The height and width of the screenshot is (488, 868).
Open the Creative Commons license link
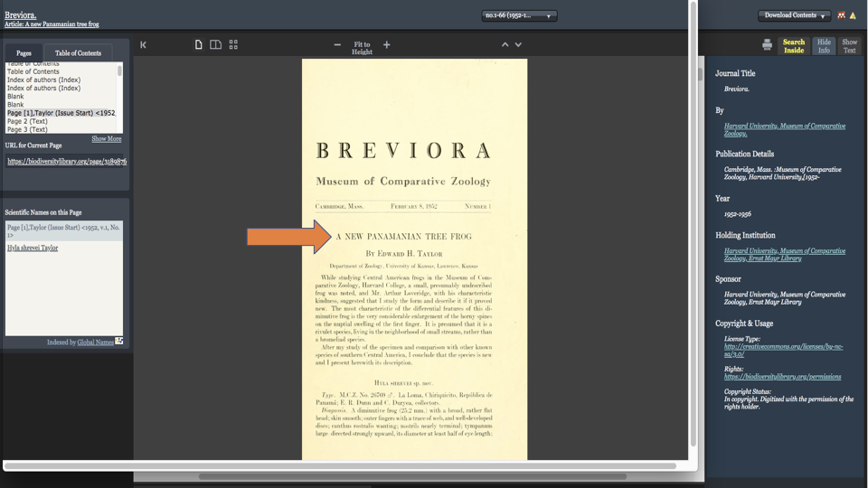point(783,351)
